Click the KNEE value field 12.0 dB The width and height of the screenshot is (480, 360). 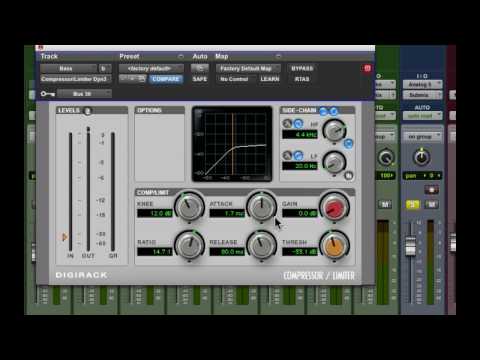coord(155,213)
